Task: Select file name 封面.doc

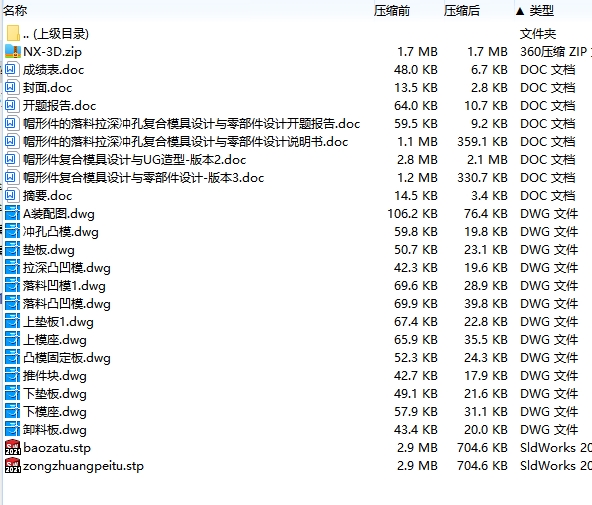Action: pyautogui.click(x=48, y=88)
